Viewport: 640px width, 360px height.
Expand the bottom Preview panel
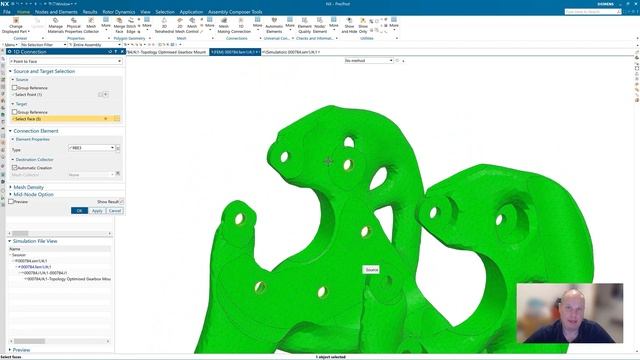20,350
